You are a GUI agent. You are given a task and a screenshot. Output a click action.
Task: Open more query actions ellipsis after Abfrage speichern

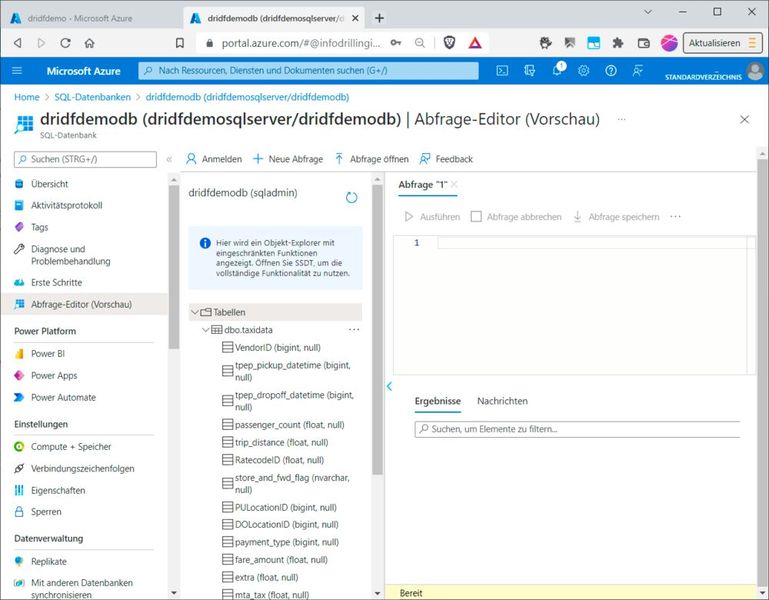click(675, 216)
